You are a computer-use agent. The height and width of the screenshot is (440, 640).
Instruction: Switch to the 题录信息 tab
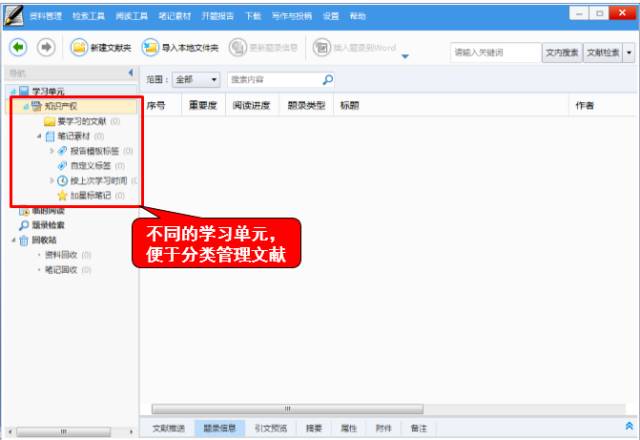220,428
